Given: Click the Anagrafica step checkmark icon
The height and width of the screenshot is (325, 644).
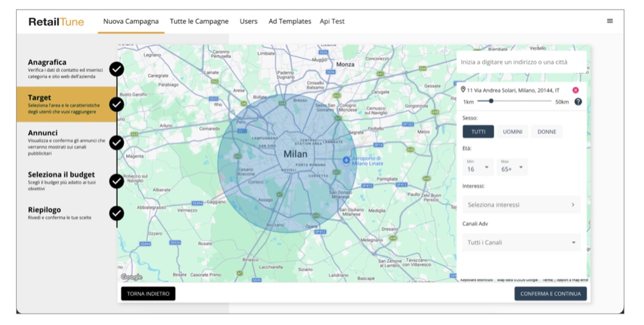Looking at the screenshot, I should pyautogui.click(x=117, y=70).
